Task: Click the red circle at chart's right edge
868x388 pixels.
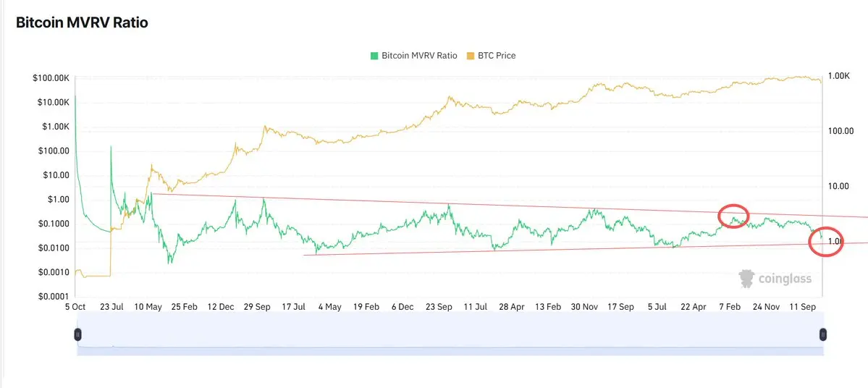Action: (825, 242)
